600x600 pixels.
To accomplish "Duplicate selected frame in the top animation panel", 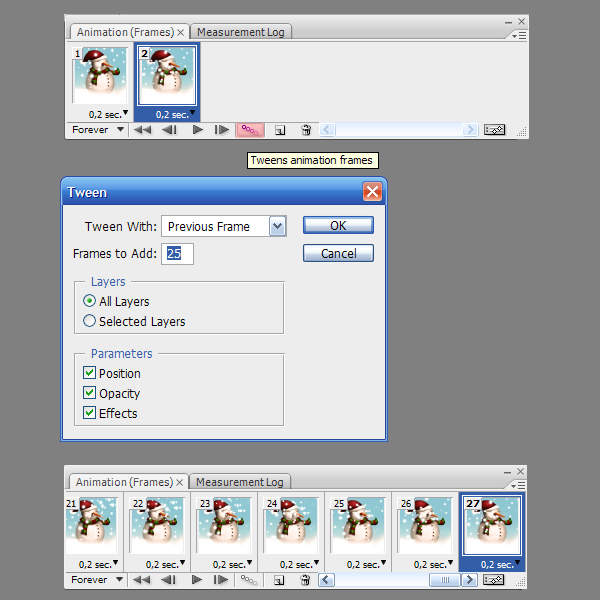I will click(x=280, y=130).
